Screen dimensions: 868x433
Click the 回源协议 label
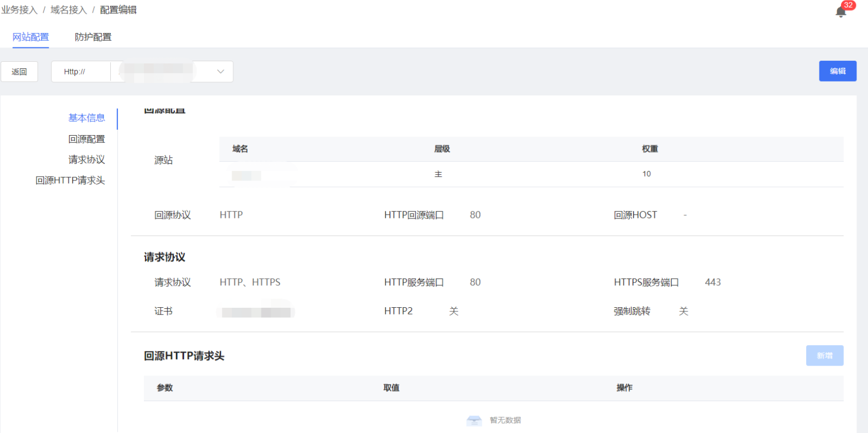[173, 215]
